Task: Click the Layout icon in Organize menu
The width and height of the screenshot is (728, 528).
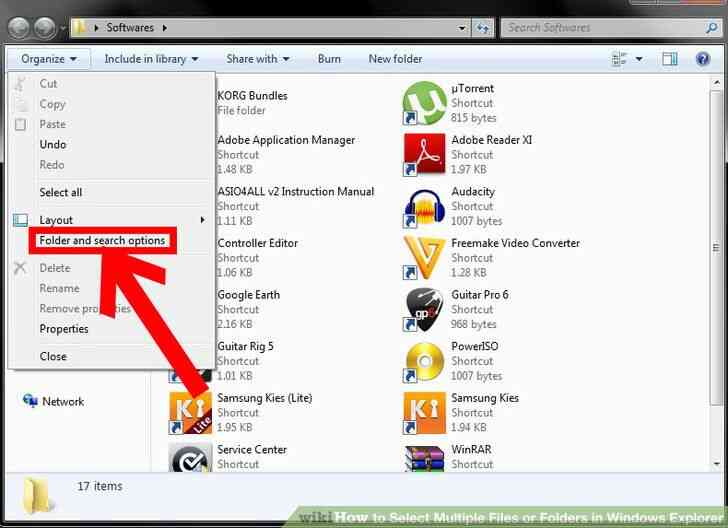Action: coord(20,220)
